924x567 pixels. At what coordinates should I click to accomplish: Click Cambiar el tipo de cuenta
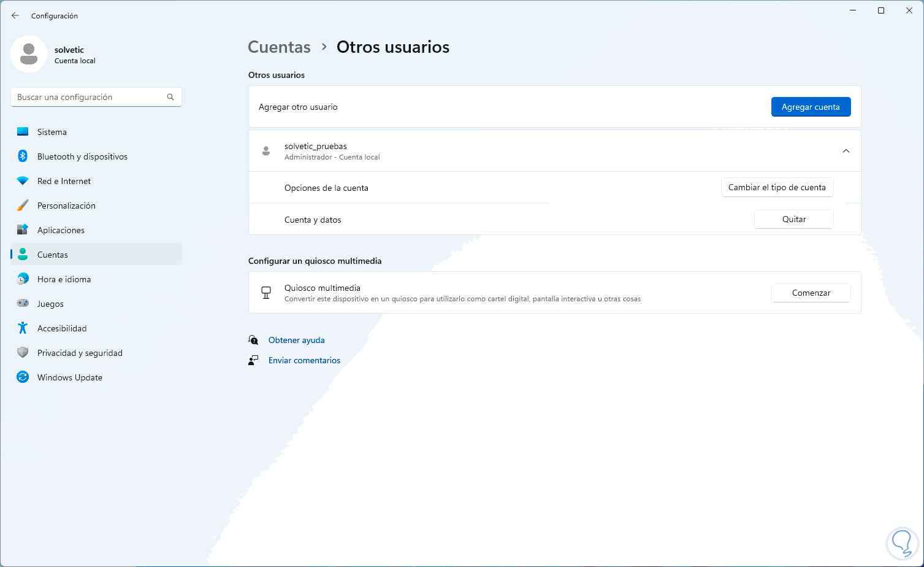[777, 188]
